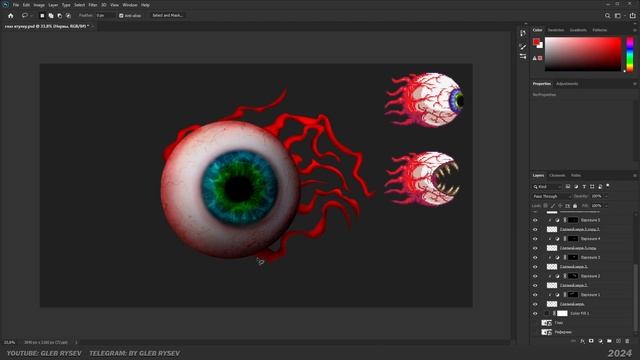Choose Subtract from selection mode icon
This screenshot has width=640, height=360.
[x=60, y=16]
